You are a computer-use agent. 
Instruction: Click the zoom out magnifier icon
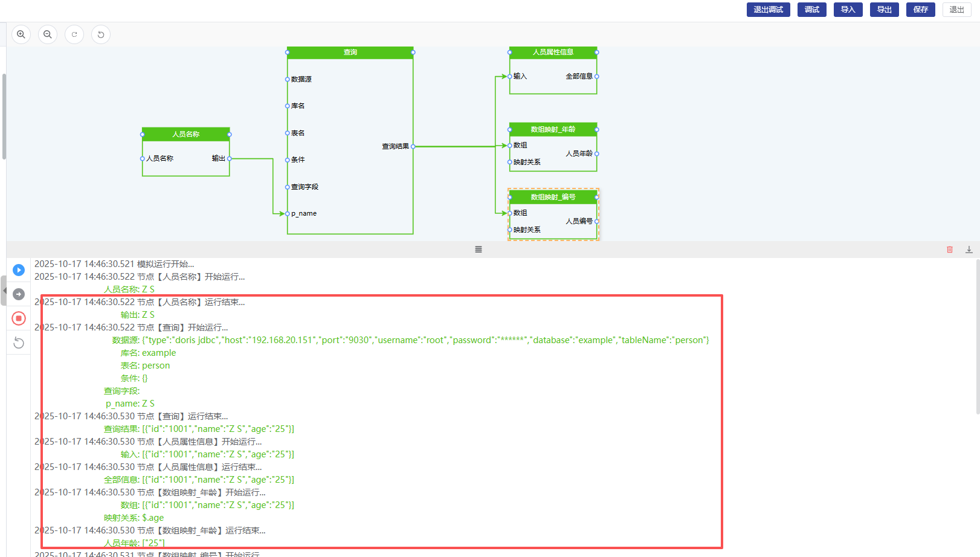click(48, 34)
